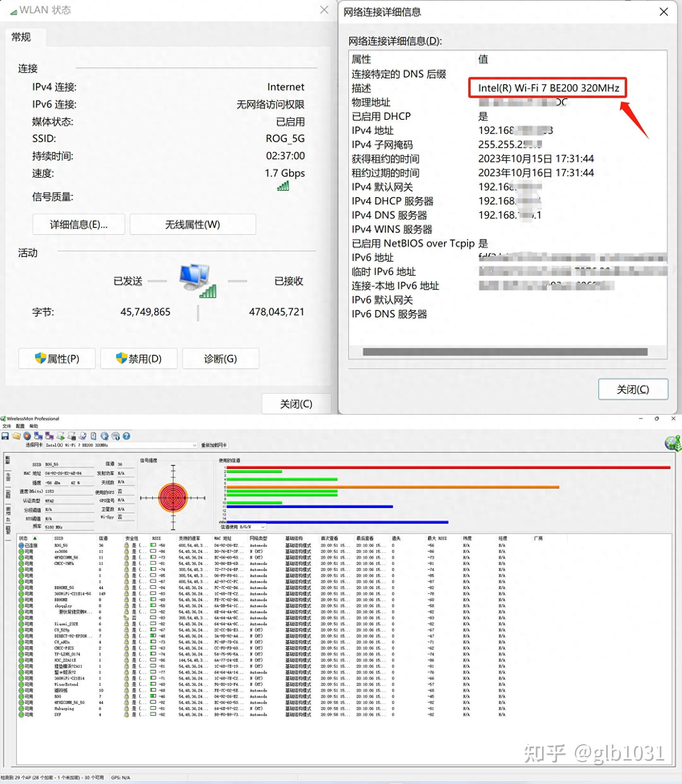The width and height of the screenshot is (682, 784).
Task: Click the signal quality bars icon below speed
Action: tap(283, 186)
